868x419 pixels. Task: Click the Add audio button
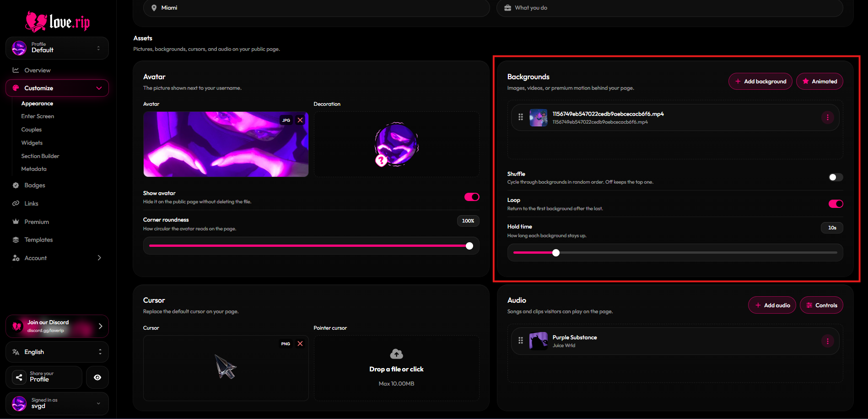[x=772, y=305]
